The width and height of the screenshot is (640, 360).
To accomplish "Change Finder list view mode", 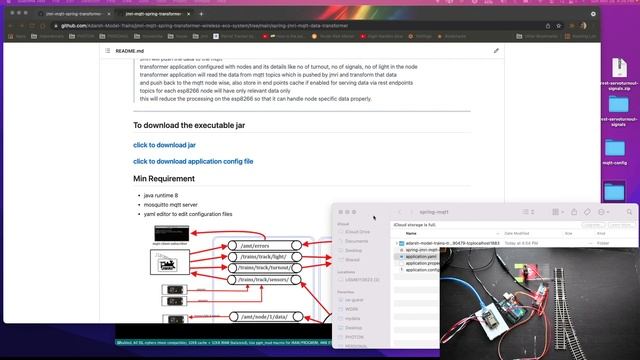I will pyautogui.click(x=528, y=212).
